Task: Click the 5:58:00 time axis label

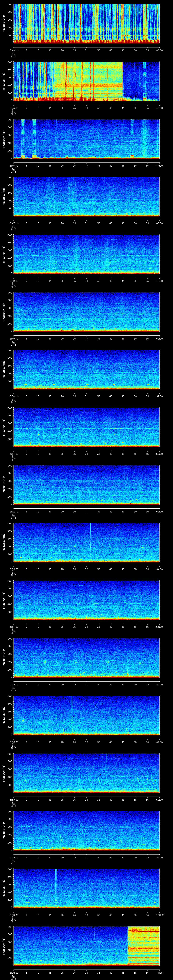Action: pos(14,857)
